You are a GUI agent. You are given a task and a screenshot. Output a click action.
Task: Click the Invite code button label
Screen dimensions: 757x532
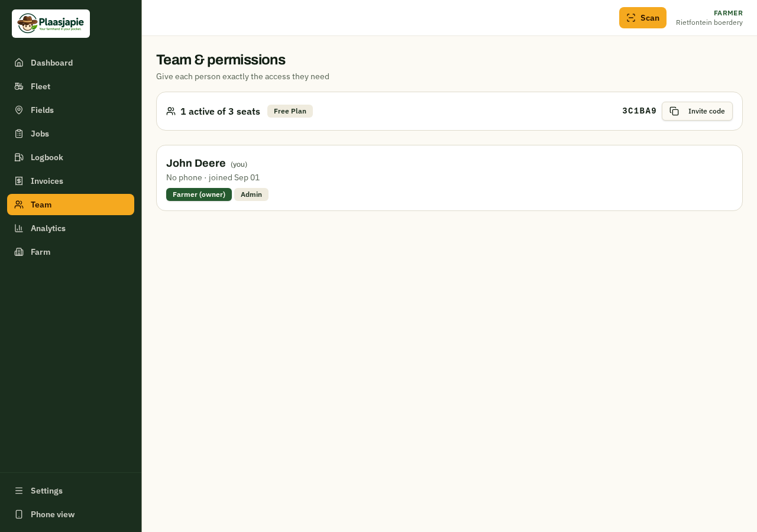point(706,111)
